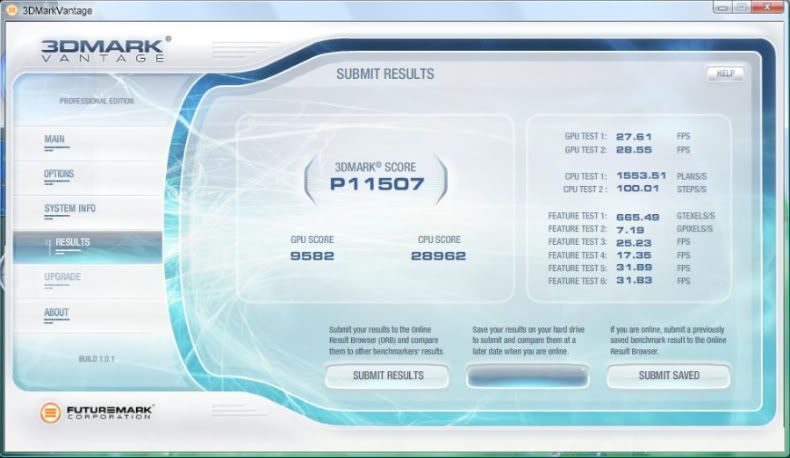Click CPU Test 1 value 1553.51
Screen dimensions: 790x458
(x=641, y=176)
